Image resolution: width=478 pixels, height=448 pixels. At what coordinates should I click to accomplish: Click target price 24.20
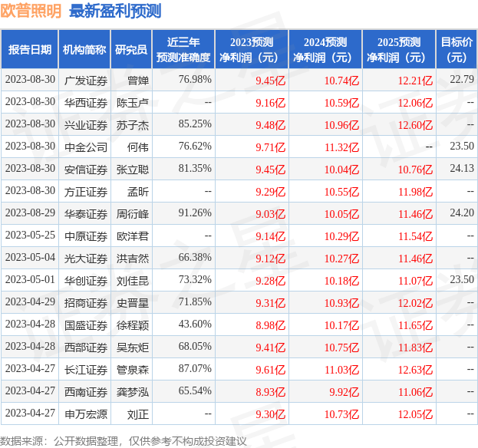click(x=462, y=212)
